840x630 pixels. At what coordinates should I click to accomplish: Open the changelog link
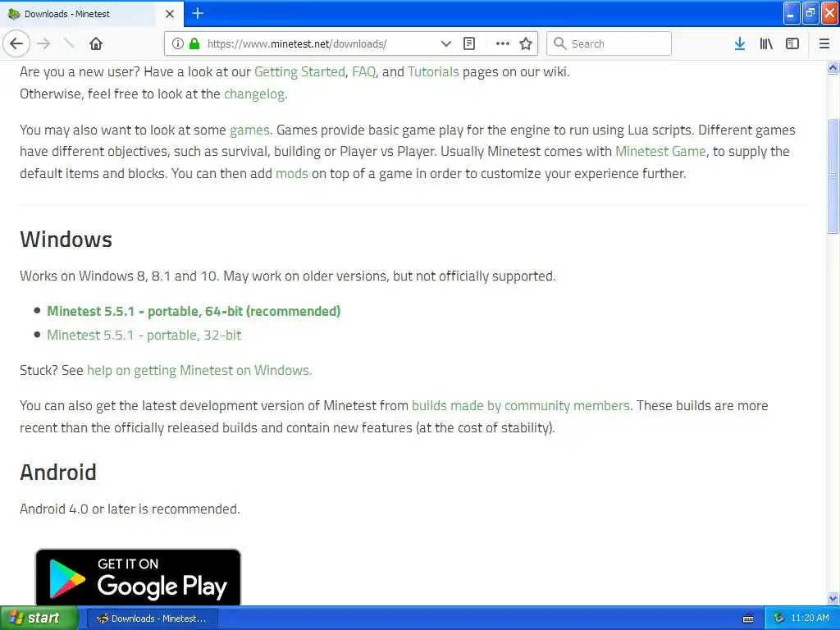point(254,94)
